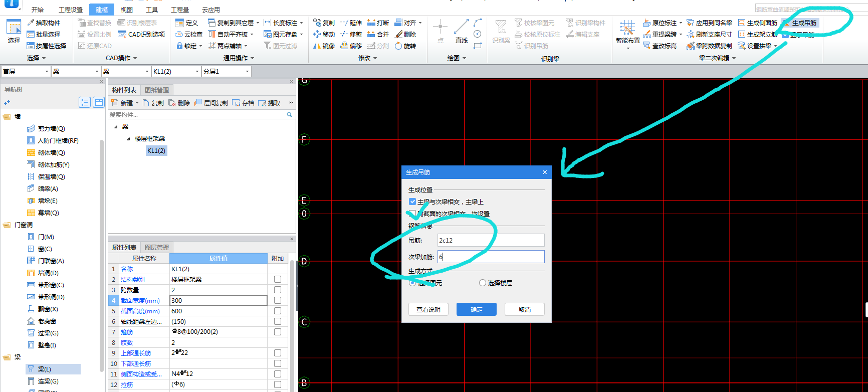The image size is (868, 392).
Task: Tick 附加 checkbox for 结构类别 row
Action: pos(278,279)
